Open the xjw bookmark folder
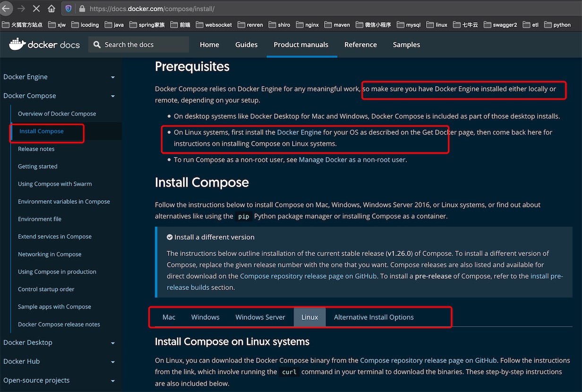 (57, 25)
